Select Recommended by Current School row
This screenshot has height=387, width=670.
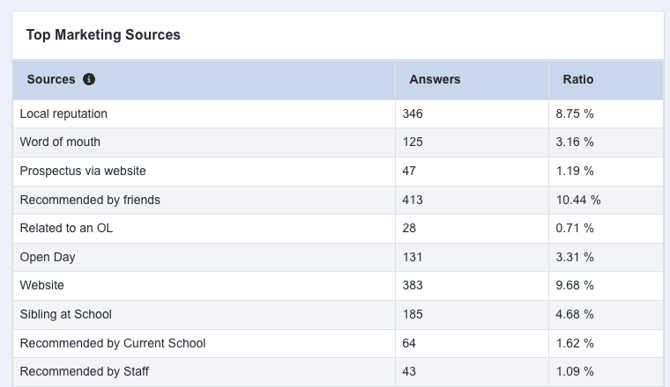coord(338,343)
